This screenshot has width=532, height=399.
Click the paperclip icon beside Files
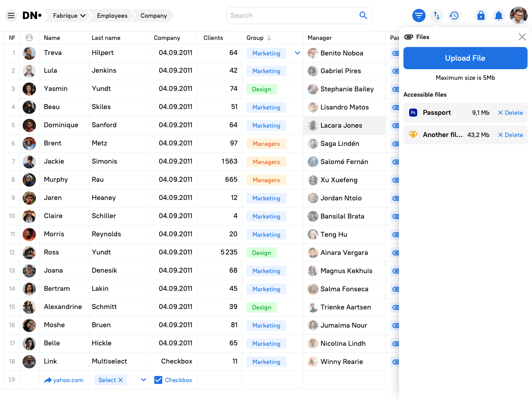[x=409, y=37]
